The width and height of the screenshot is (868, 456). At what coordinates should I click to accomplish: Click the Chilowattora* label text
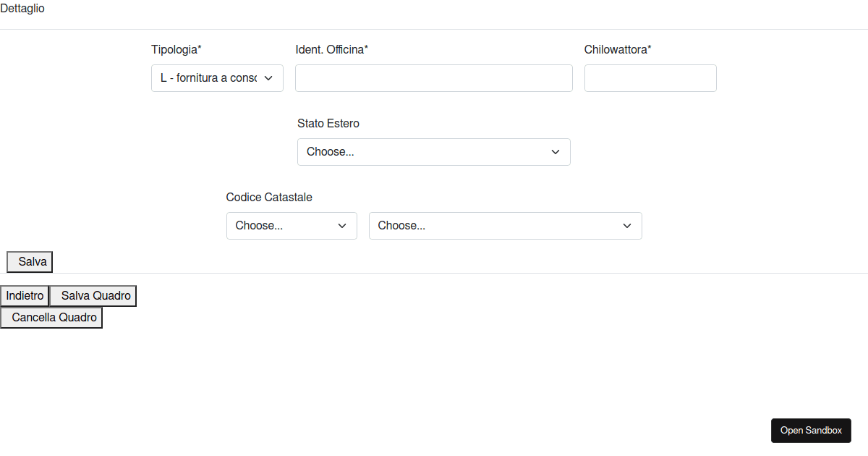pyautogui.click(x=618, y=50)
